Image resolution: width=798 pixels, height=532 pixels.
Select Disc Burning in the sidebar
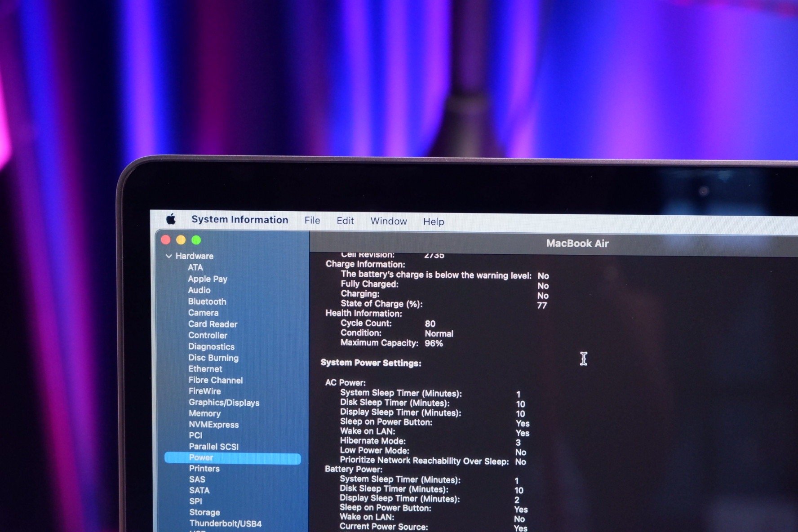[x=213, y=358]
